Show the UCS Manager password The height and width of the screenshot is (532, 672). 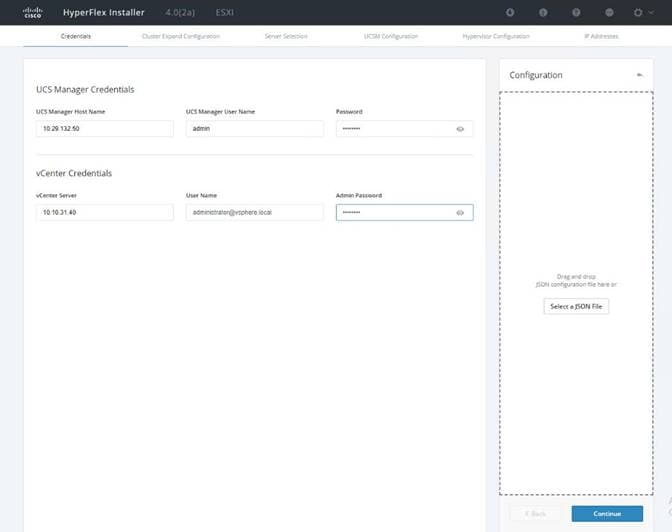coord(460,129)
